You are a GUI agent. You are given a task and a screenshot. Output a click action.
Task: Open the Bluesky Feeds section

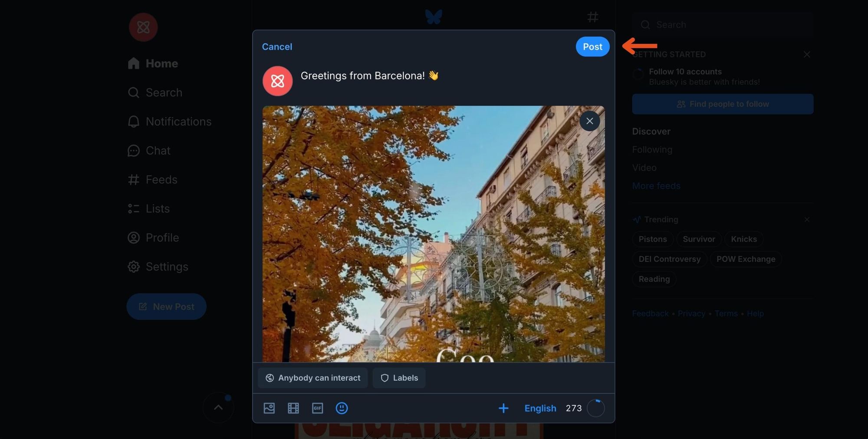(x=161, y=179)
